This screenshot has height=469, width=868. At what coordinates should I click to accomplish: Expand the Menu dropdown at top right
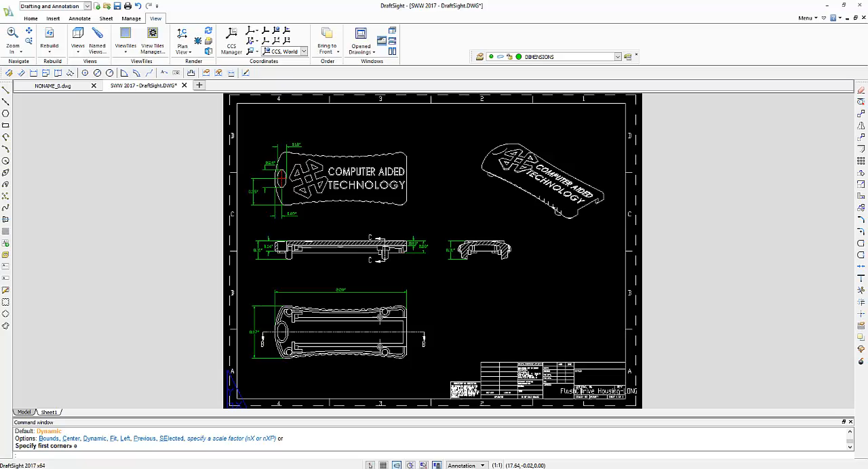(807, 18)
